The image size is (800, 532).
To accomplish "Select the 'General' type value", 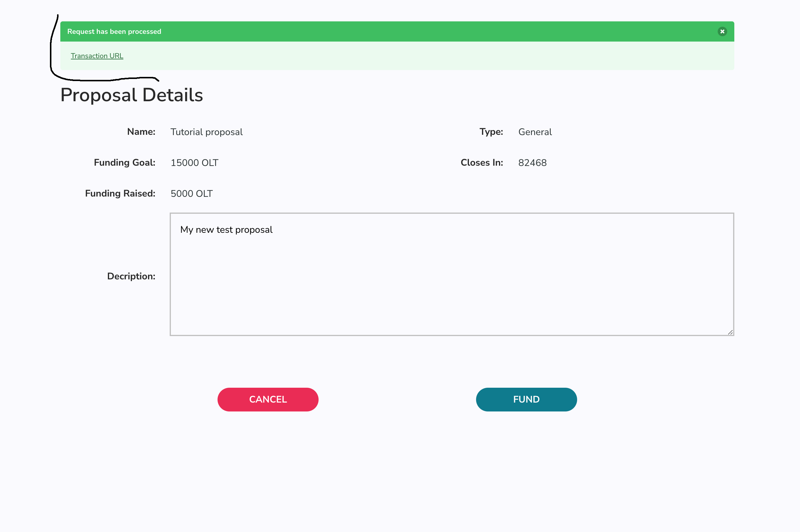I will click(535, 132).
